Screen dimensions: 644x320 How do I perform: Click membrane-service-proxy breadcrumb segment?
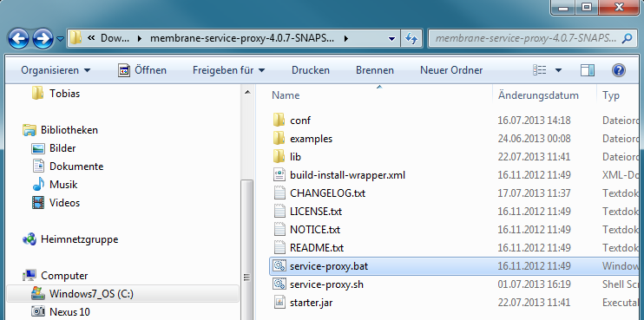pyautogui.click(x=242, y=38)
